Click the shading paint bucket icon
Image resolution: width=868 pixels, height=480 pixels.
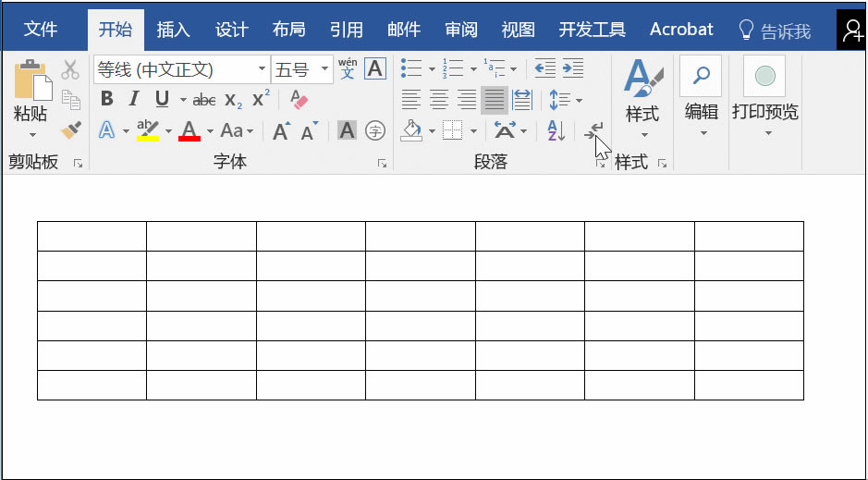[411, 131]
